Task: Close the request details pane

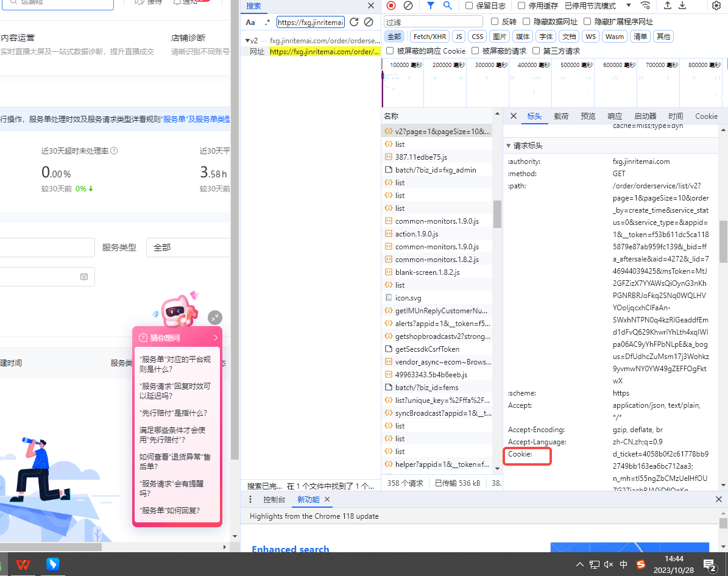Action: click(514, 116)
